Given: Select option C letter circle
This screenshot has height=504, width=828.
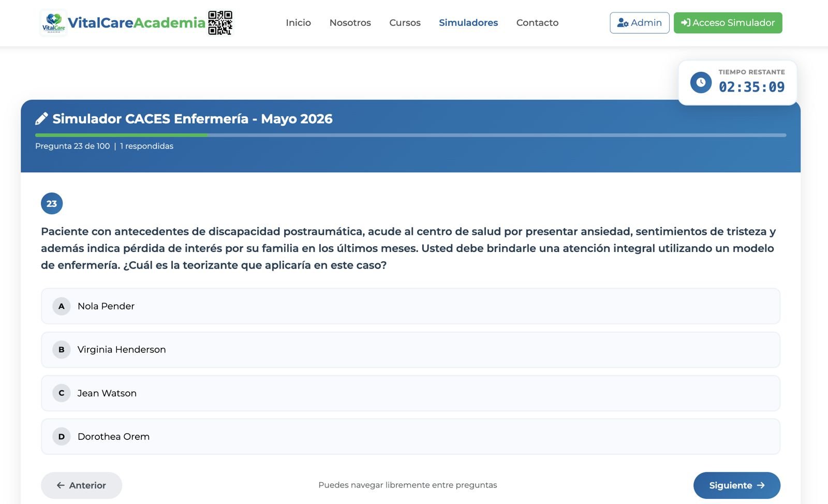Looking at the screenshot, I should click(x=61, y=393).
